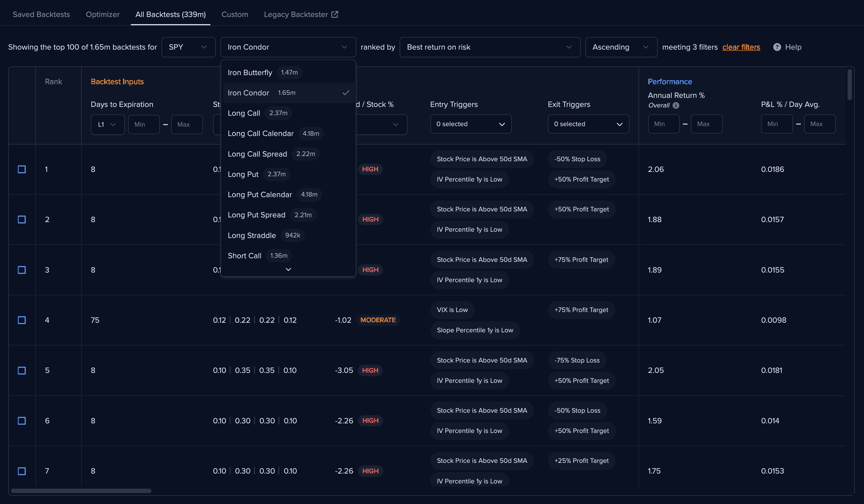Focus the Annual Return Max field

point(707,124)
